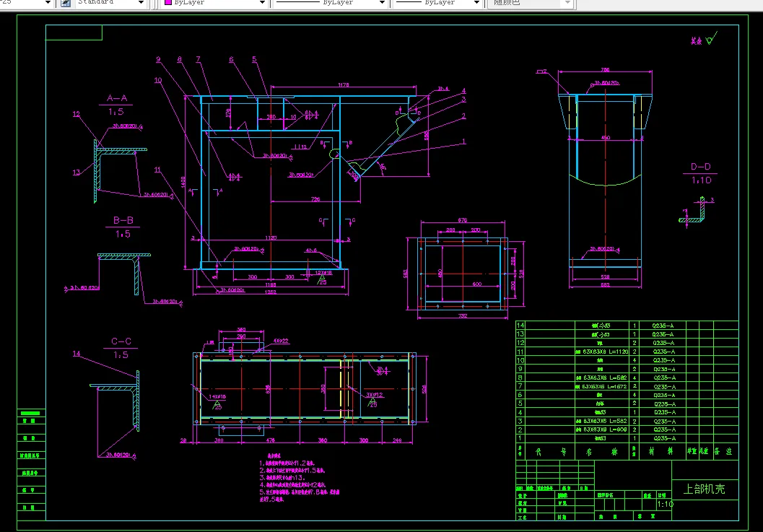Click 63X63X6 L=1120 in parts list row 11
This screenshot has height=532, width=763.
[601, 352]
